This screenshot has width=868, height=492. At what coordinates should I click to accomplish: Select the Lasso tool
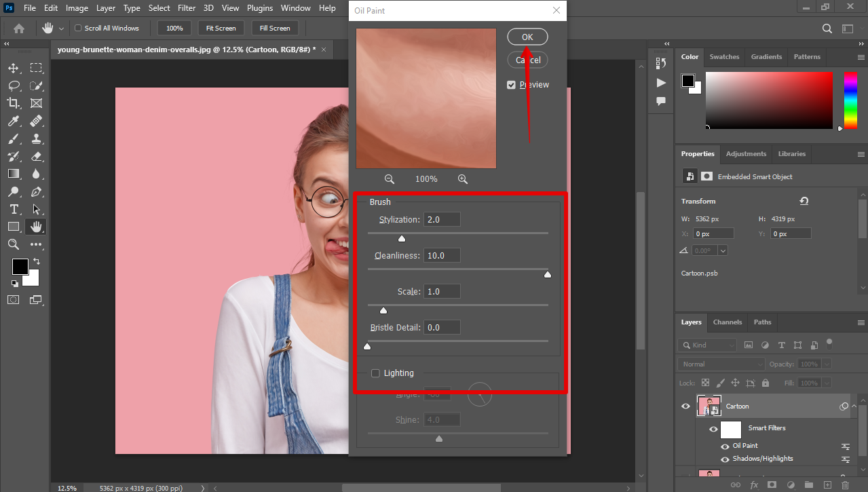(14, 86)
